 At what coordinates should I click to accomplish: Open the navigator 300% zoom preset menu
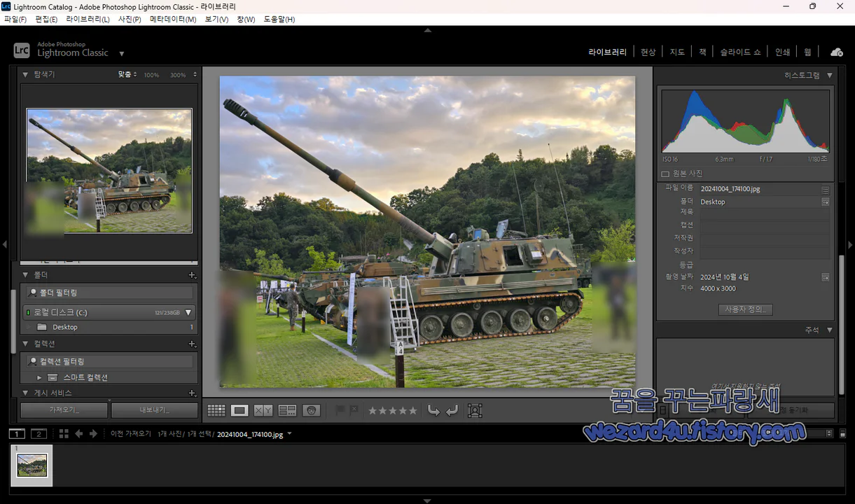[x=195, y=74]
